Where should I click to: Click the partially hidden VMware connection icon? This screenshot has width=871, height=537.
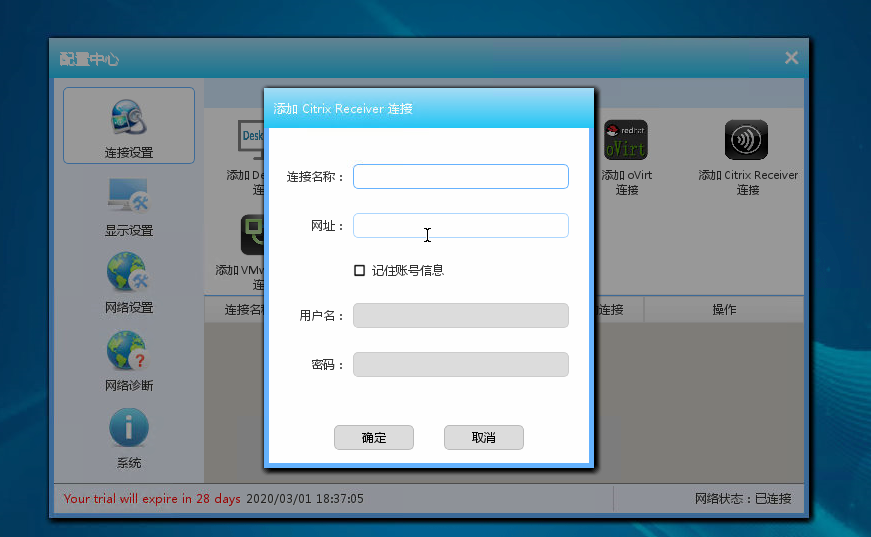(x=251, y=236)
